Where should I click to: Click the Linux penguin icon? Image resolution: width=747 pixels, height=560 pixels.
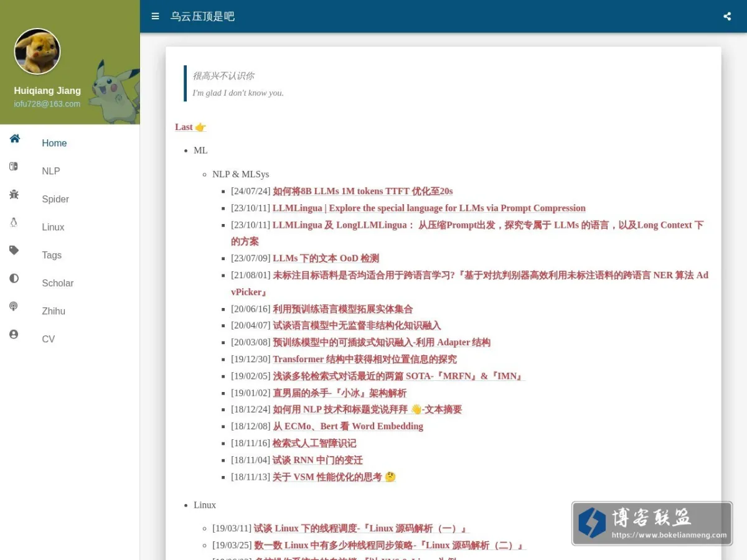[x=14, y=222]
